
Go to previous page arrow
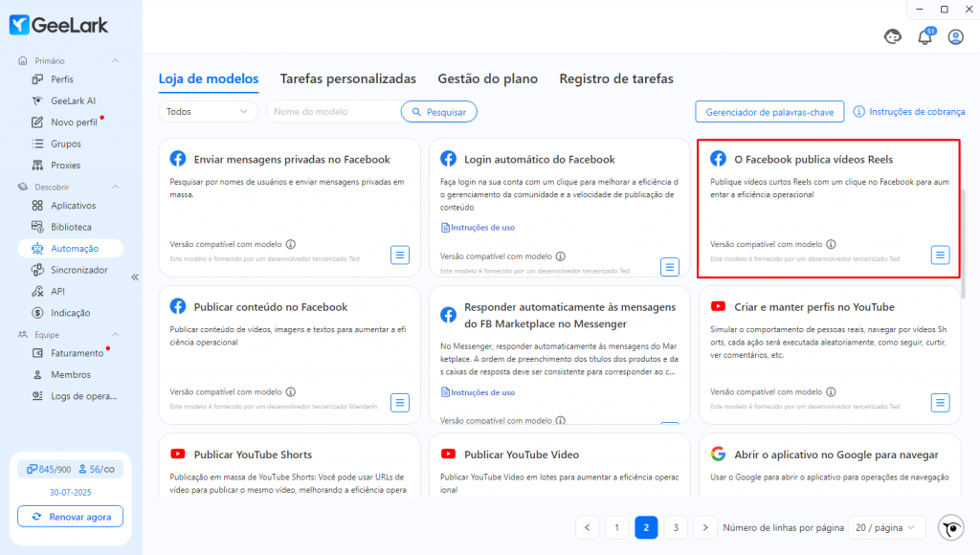587,527
